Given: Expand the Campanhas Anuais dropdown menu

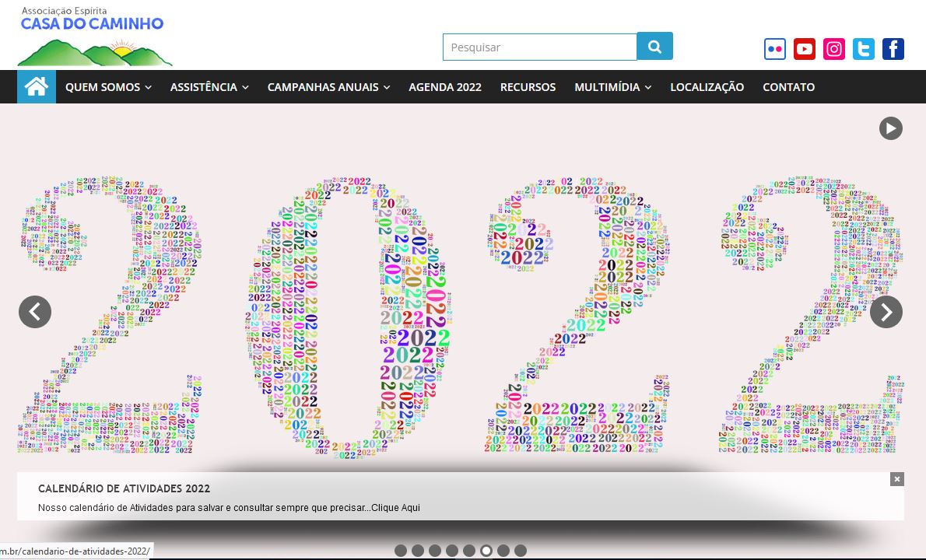Looking at the screenshot, I should click(x=328, y=87).
